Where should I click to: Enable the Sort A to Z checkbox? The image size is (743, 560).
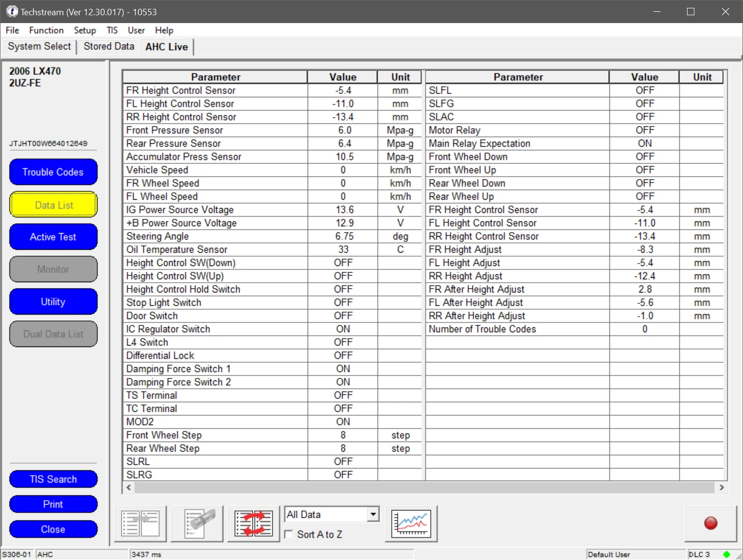coord(289,534)
